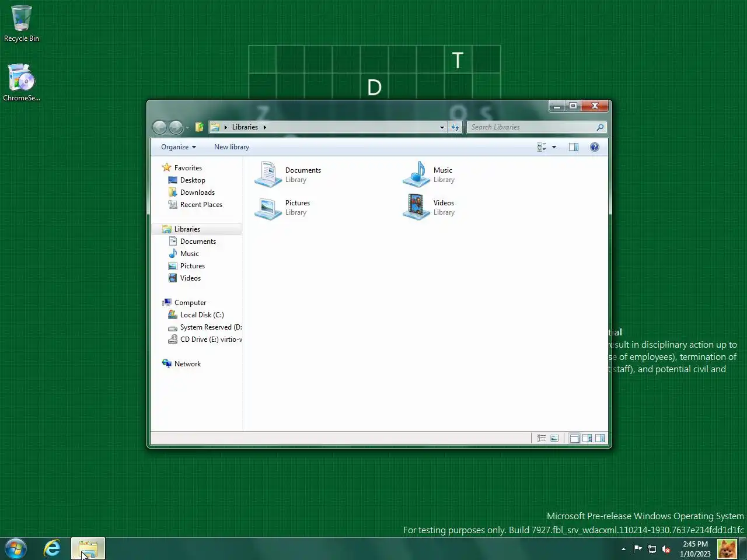The height and width of the screenshot is (560, 747).
Task: Open the Start menu orb
Action: pyautogui.click(x=16, y=548)
